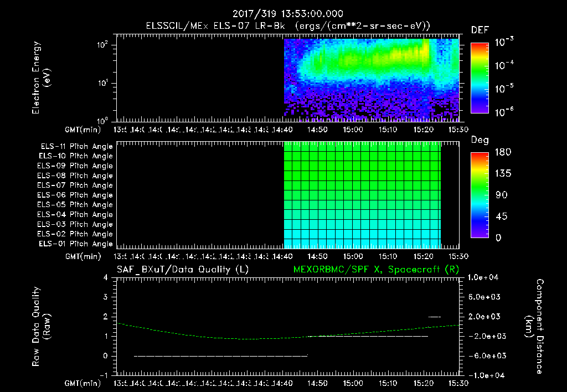Select the ELS-04 Pitch Angle label
The image size is (567, 392).
(x=75, y=214)
